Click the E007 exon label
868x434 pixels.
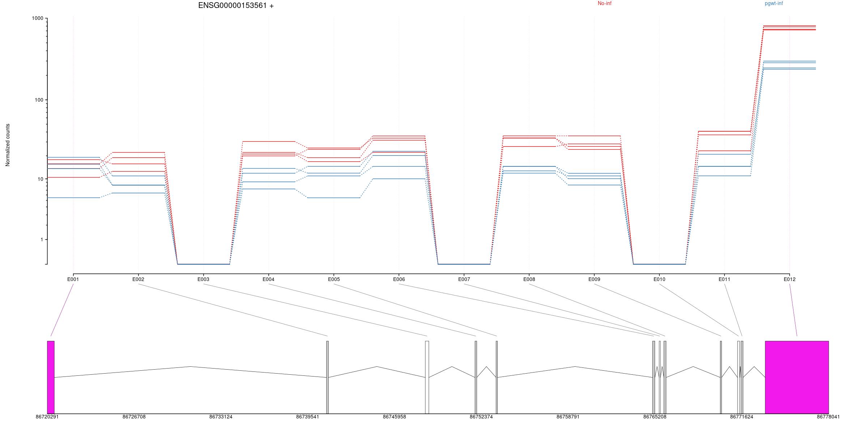coord(464,279)
